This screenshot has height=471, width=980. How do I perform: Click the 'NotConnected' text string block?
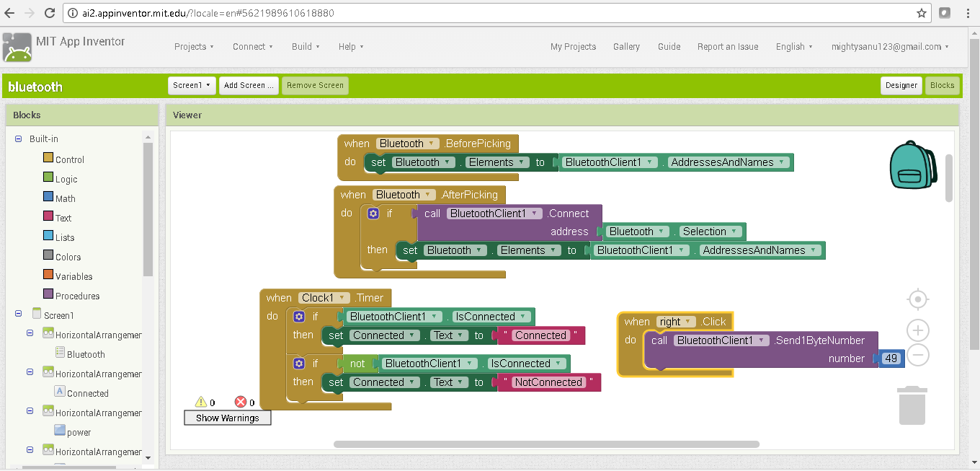[x=548, y=382]
